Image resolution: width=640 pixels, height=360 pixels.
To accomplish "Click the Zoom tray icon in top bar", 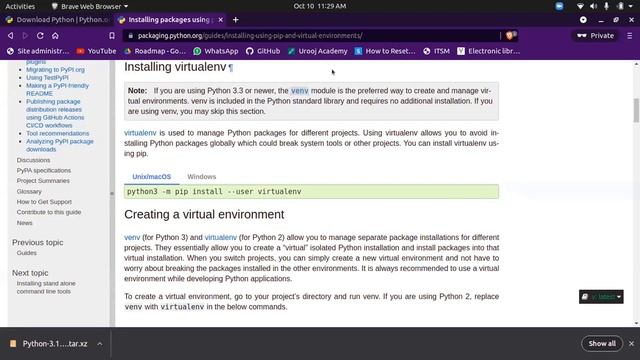I will pos(559,6).
